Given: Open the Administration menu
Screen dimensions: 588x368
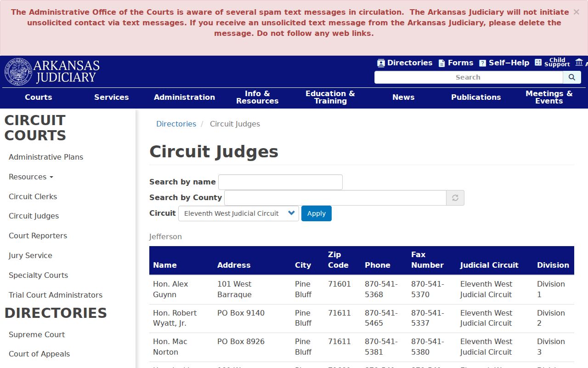Looking at the screenshot, I should click(184, 98).
